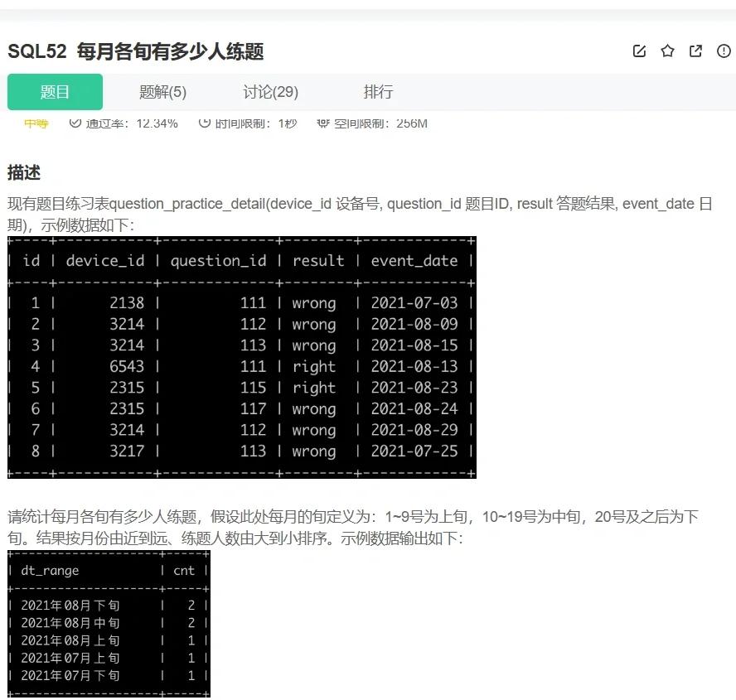Click the date 2021-08-13 cell
736x700 pixels.
(x=414, y=366)
